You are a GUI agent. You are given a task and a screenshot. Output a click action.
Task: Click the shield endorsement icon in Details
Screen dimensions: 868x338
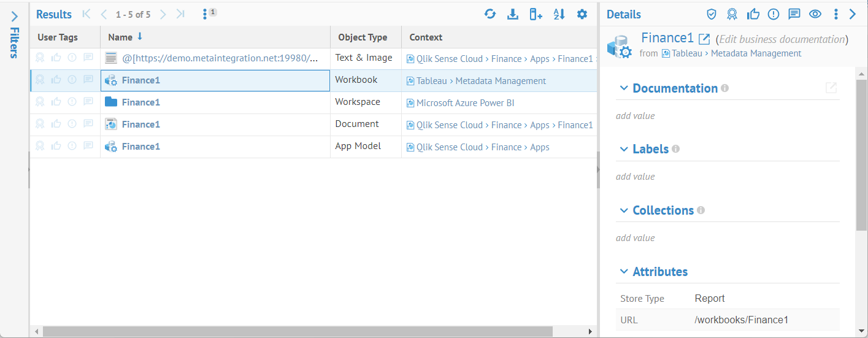pos(712,14)
